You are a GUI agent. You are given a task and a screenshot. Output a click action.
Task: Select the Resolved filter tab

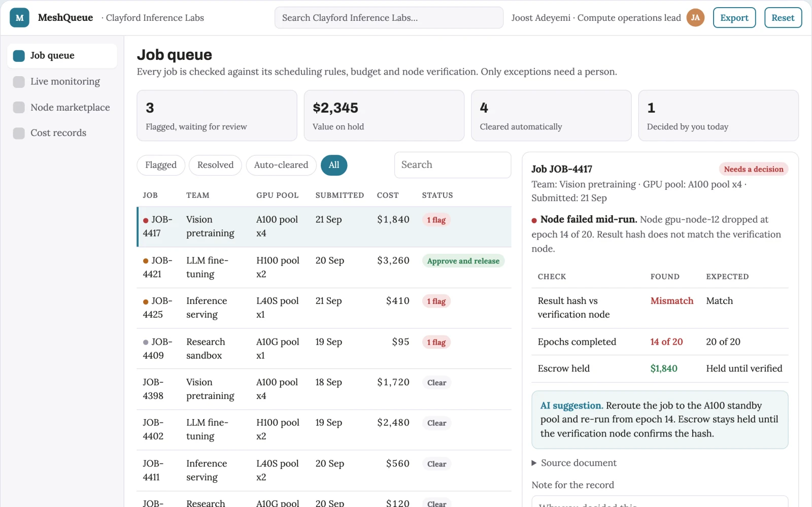[215, 165]
